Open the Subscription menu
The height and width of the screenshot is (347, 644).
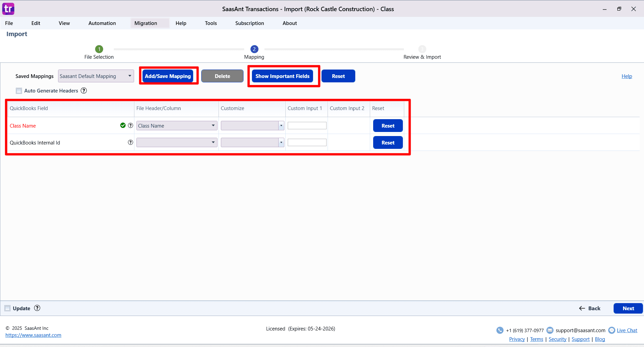point(250,23)
